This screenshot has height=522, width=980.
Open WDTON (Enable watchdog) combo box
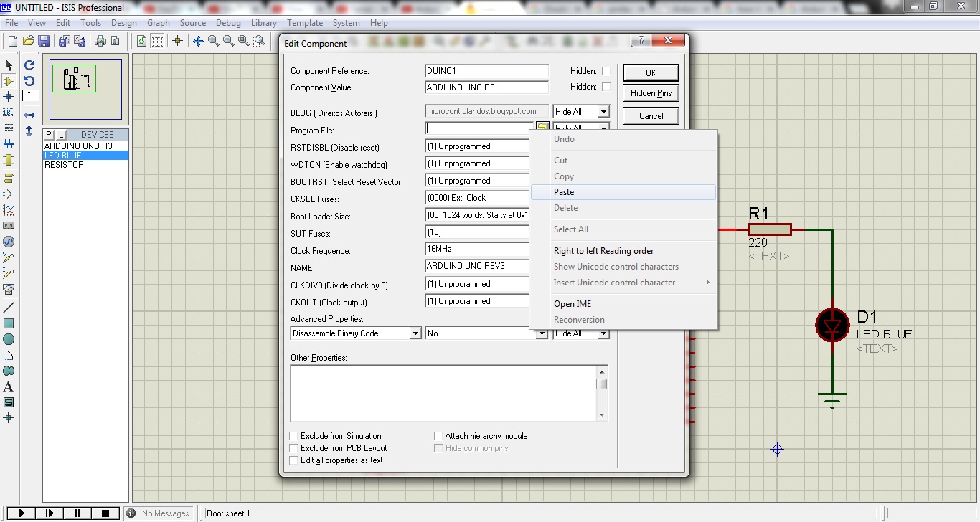(478, 163)
